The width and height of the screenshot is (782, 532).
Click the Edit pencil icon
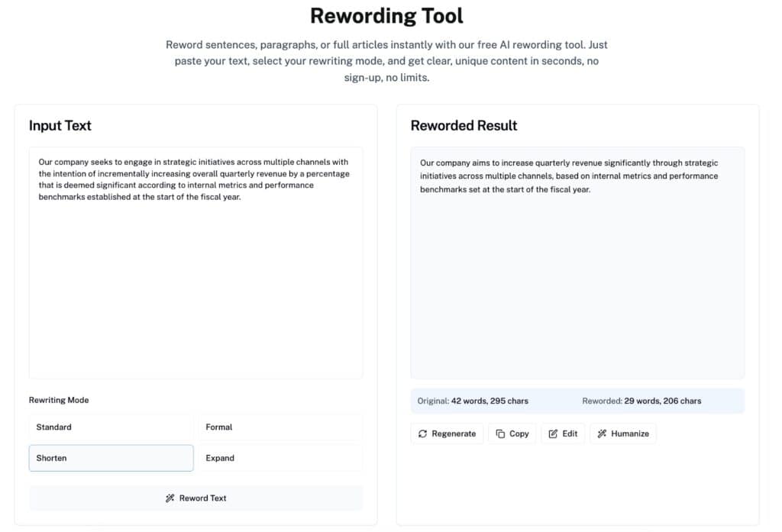pos(554,434)
